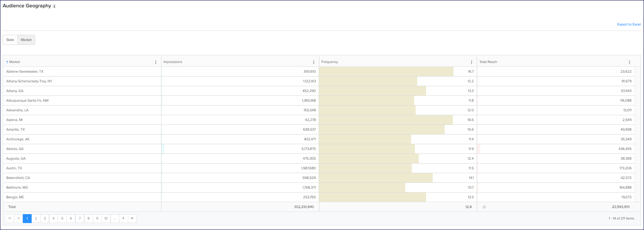The height and width of the screenshot is (230, 644).
Task: Click the Abilene-Sweetwater, TX frequency bar
Action: (x=386, y=72)
